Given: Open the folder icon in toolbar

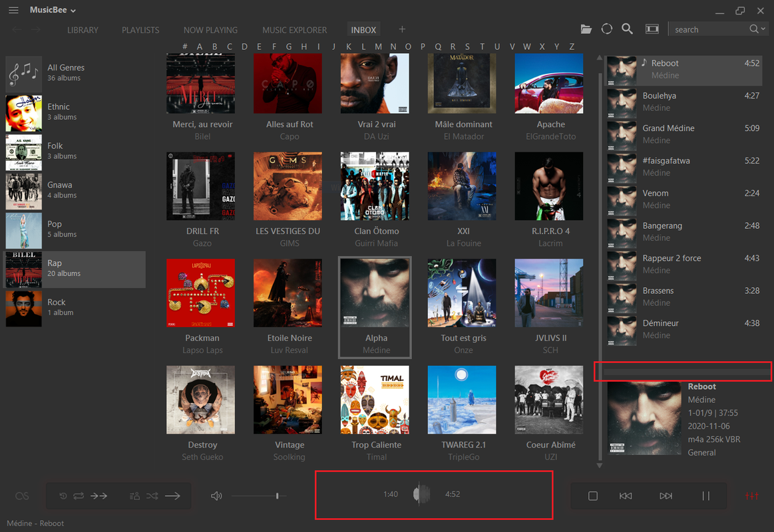Looking at the screenshot, I should 586,29.
